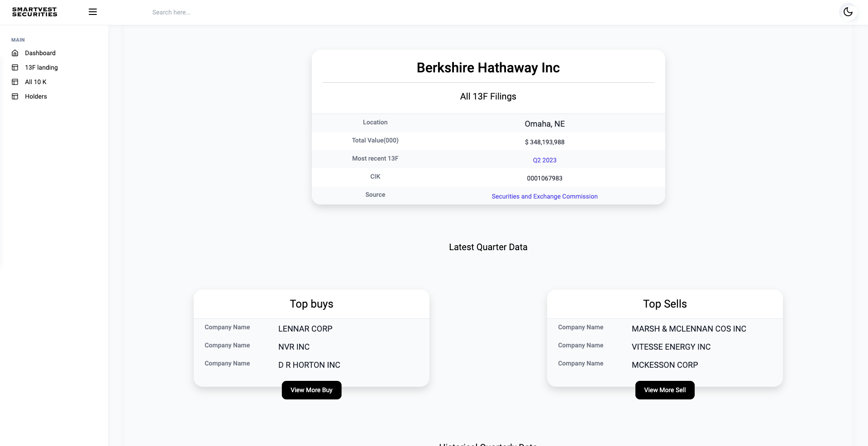The width and height of the screenshot is (868, 446).
Task: Open Dashboard from sidebar
Action: [x=40, y=53]
